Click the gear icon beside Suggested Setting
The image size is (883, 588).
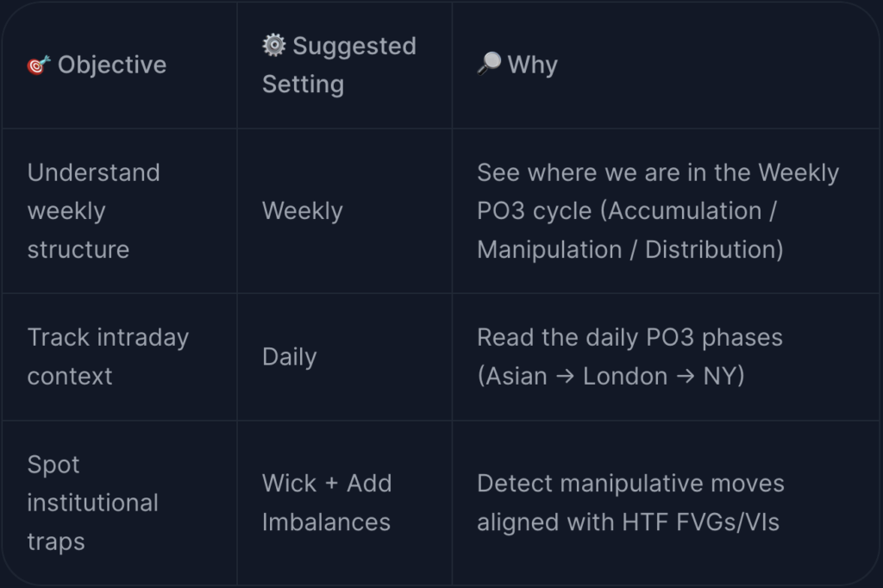point(274,45)
